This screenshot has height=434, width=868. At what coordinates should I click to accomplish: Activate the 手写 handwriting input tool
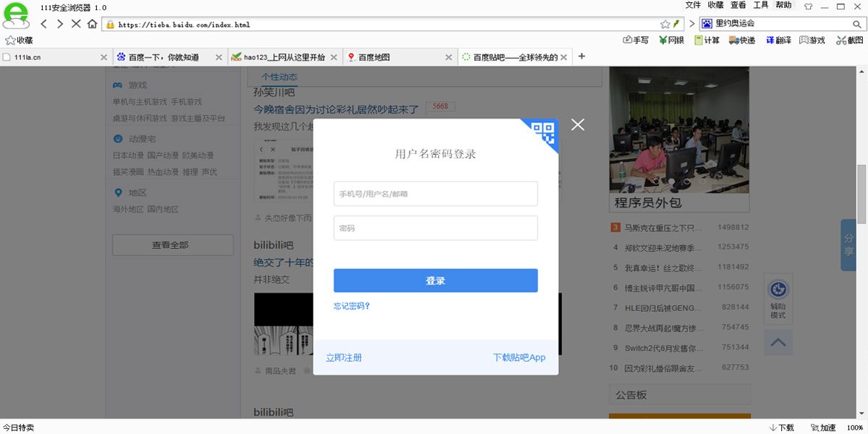(635, 41)
